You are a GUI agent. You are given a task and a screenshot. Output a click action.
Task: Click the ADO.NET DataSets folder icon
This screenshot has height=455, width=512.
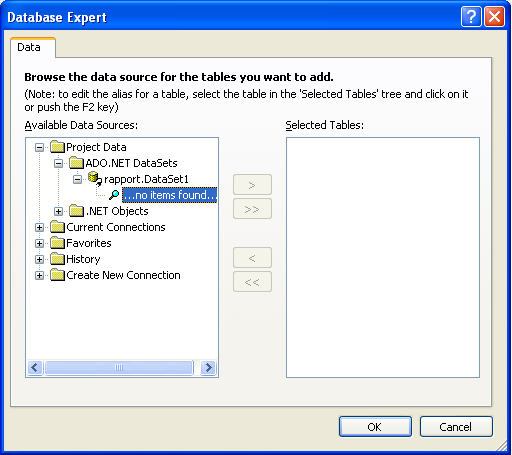click(x=76, y=163)
